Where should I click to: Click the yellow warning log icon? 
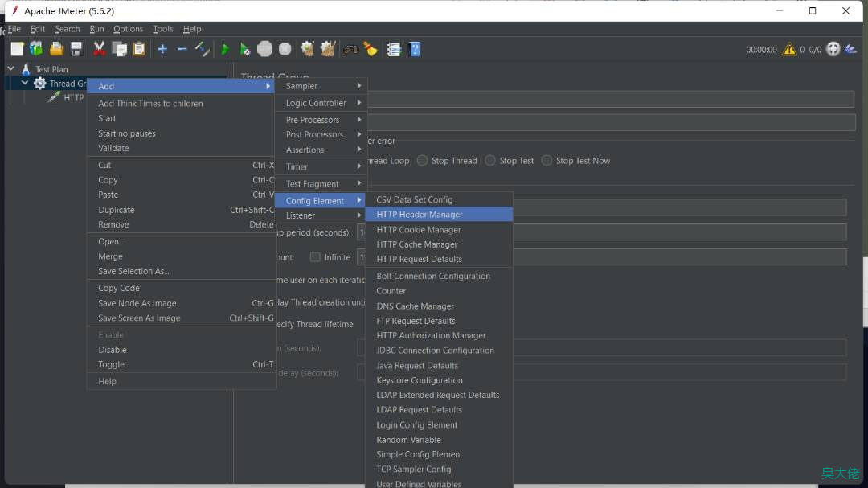[x=789, y=49]
